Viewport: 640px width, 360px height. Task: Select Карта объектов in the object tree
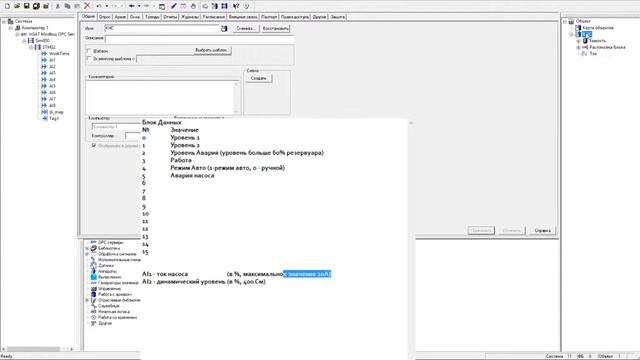tap(598, 28)
